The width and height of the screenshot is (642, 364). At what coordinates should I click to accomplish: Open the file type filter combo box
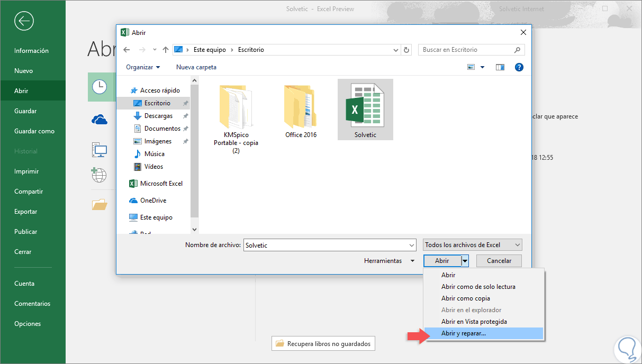point(473,245)
